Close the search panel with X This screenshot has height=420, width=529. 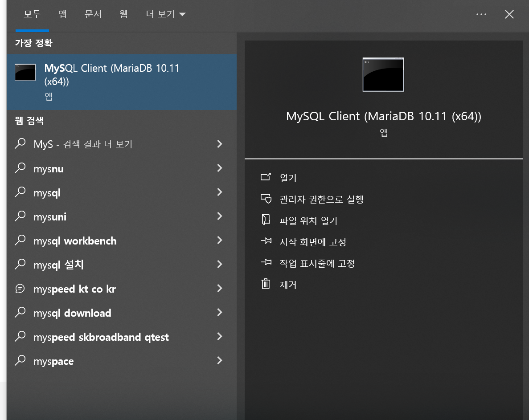pos(509,14)
